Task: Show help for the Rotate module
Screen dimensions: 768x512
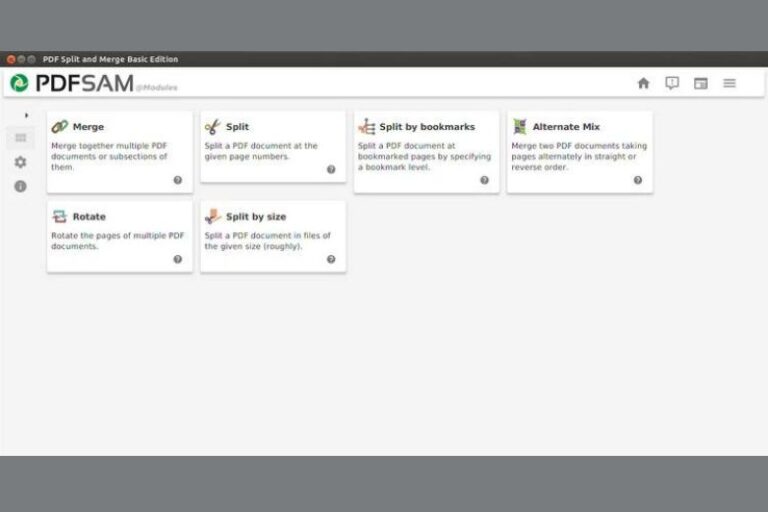Action: pyautogui.click(x=178, y=259)
